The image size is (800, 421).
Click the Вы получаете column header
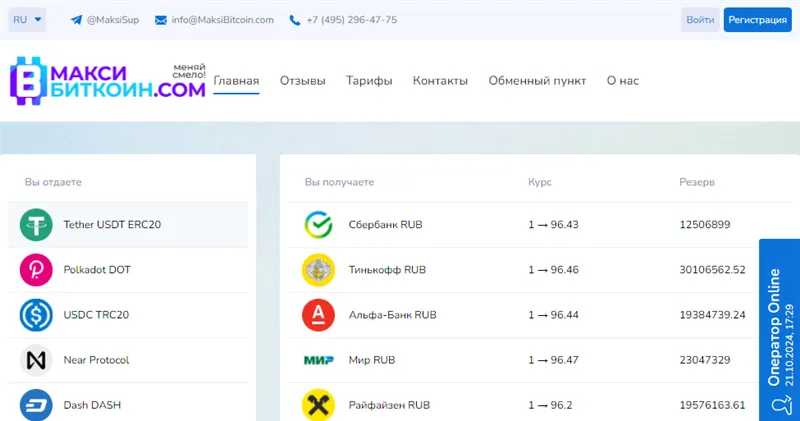[x=339, y=182]
